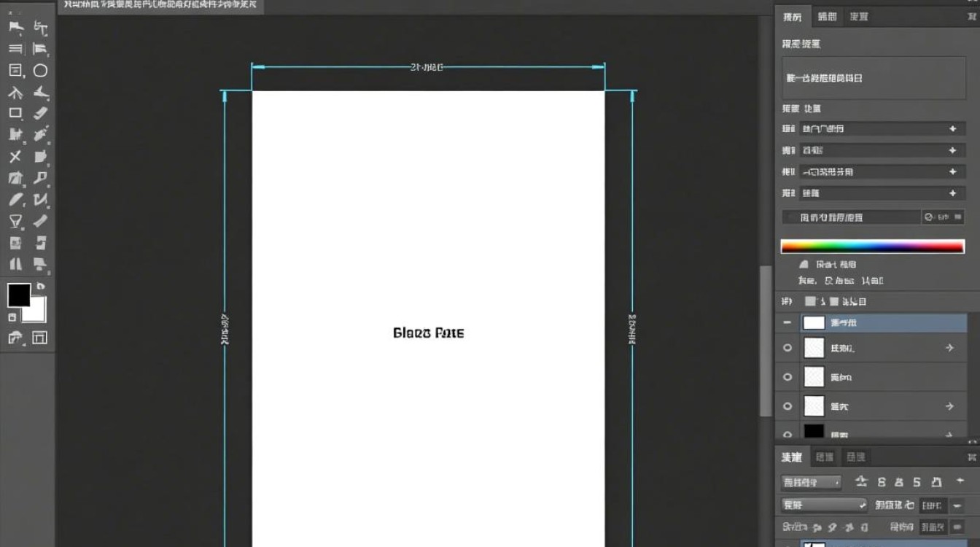Click the rainbow hue spectrum bar
The image size is (980, 547).
pos(873,247)
